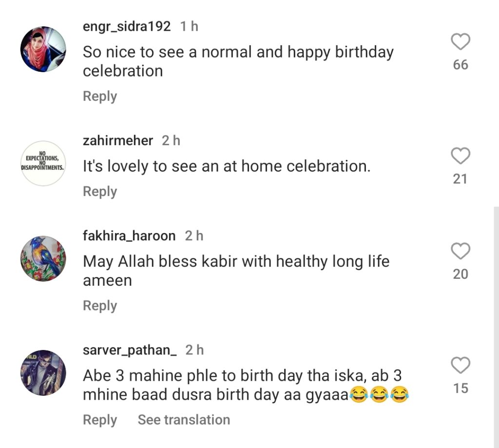Tap the heart on zahirmeher's comment
The width and height of the screenshot is (499, 448).
point(460,156)
